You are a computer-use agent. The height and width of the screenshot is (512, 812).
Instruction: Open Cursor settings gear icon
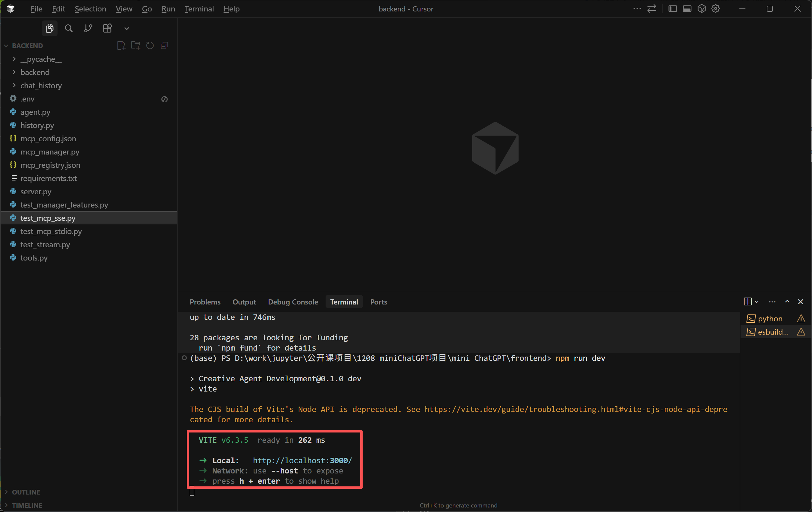click(716, 9)
